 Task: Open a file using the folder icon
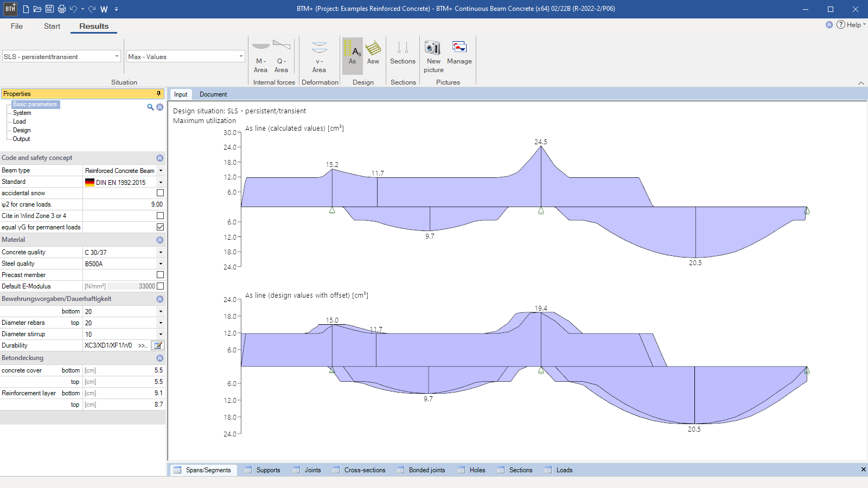click(x=37, y=9)
